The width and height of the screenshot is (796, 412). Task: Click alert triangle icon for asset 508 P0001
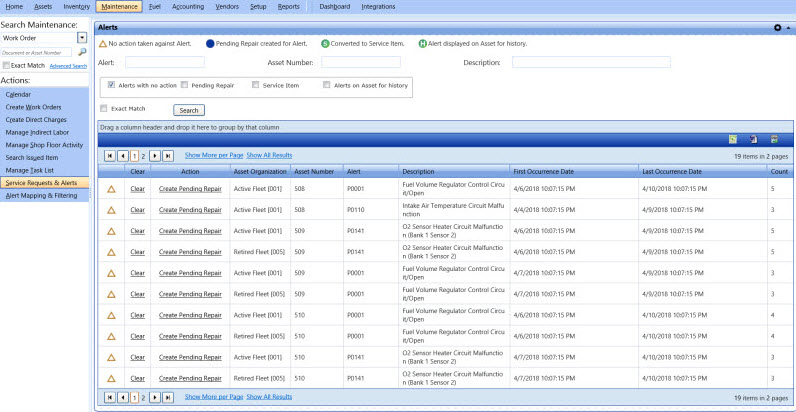(111, 189)
